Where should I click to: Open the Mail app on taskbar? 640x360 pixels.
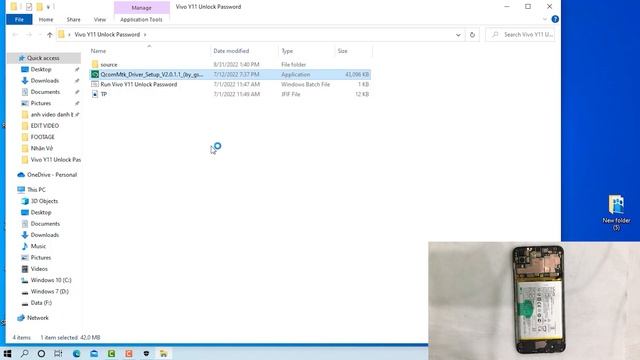[94, 353]
